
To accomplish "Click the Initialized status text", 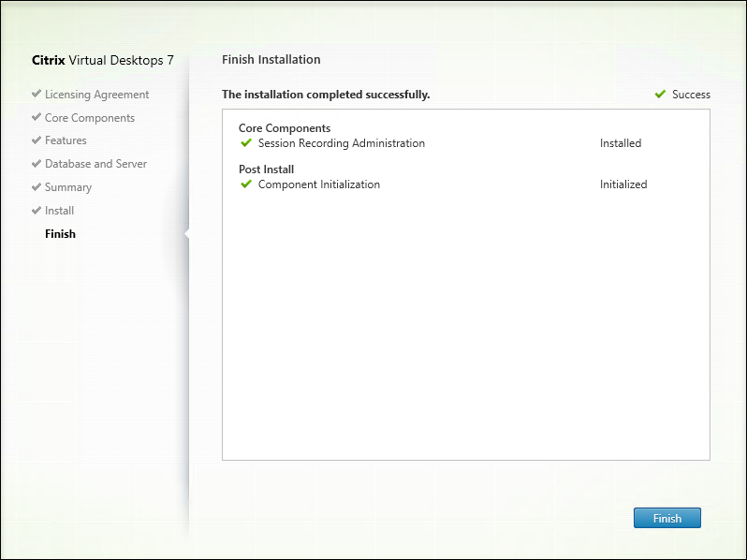I will (623, 184).
